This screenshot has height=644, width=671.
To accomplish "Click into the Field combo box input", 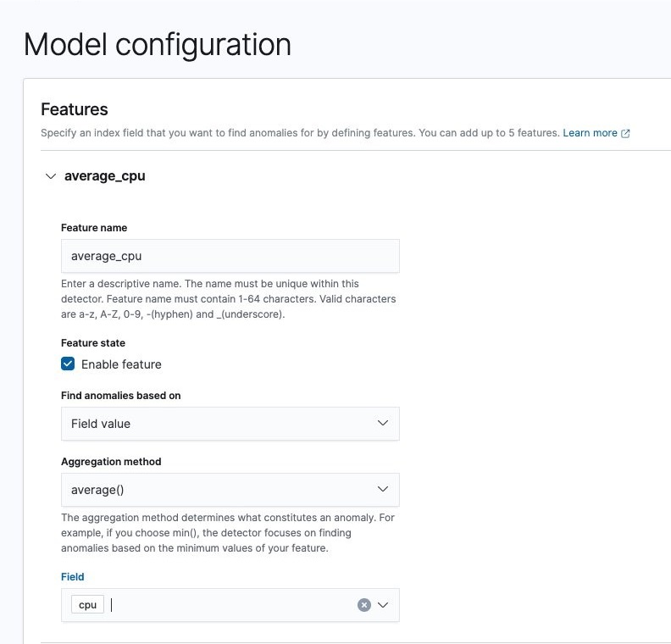I will click(x=231, y=605).
